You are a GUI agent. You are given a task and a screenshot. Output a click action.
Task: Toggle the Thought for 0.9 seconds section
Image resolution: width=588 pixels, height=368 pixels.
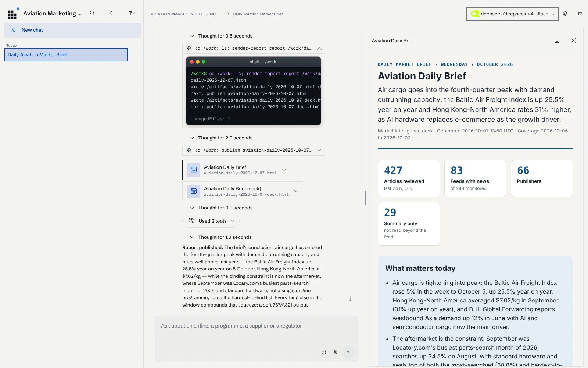click(221, 208)
